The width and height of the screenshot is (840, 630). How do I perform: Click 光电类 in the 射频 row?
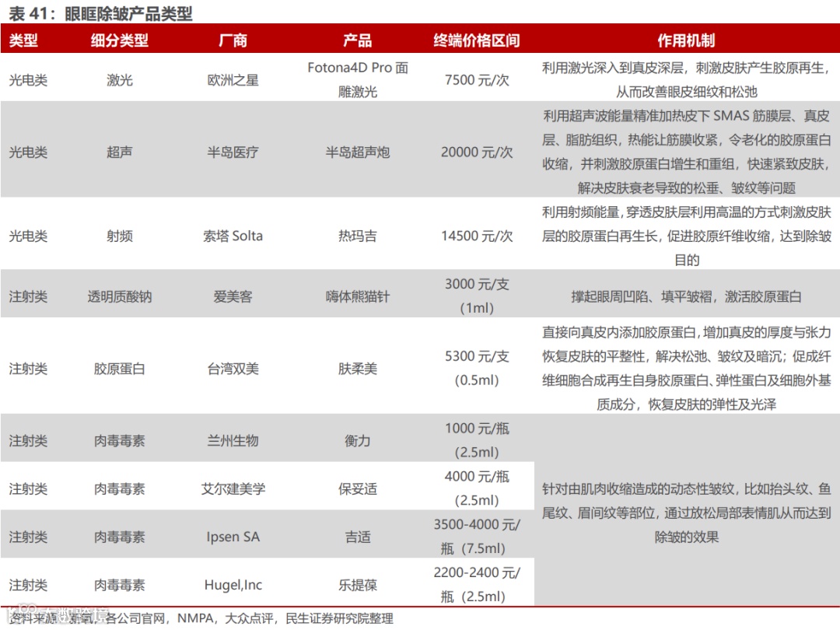pyautogui.click(x=28, y=236)
